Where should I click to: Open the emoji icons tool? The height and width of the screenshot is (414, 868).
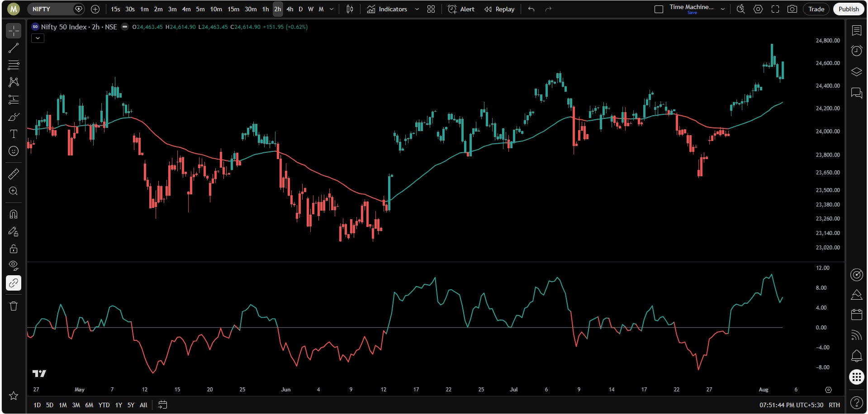coord(14,151)
